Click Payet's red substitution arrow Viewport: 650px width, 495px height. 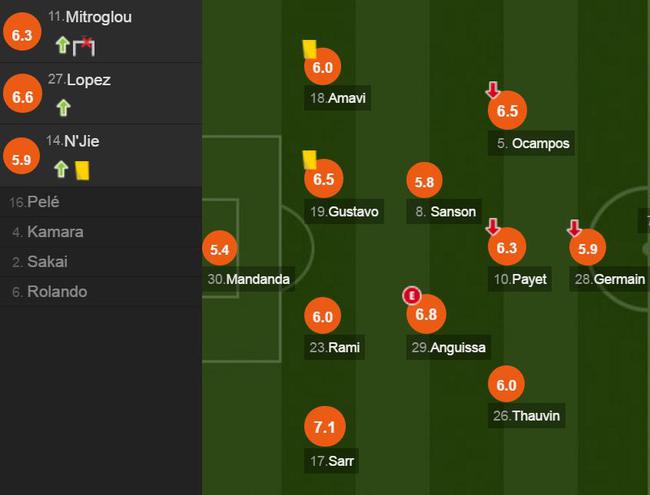tap(493, 227)
